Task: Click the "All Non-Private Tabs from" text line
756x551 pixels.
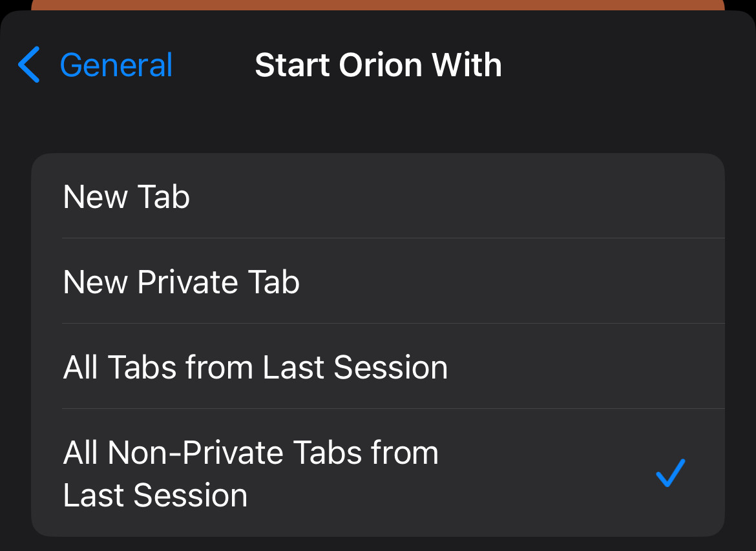Action: [251, 453]
